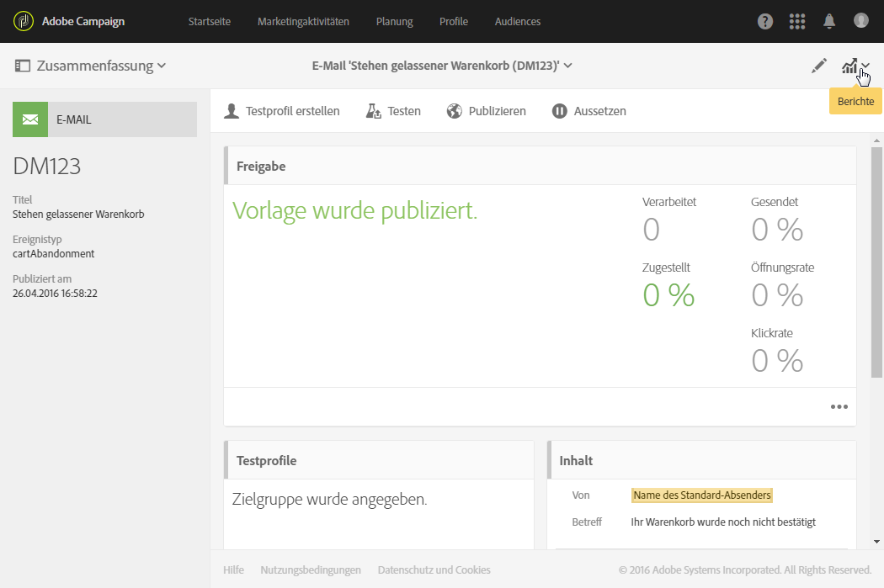The height and width of the screenshot is (588, 884).
Task: Pause the template with Aussetzen
Action: pyautogui.click(x=589, y=111)
